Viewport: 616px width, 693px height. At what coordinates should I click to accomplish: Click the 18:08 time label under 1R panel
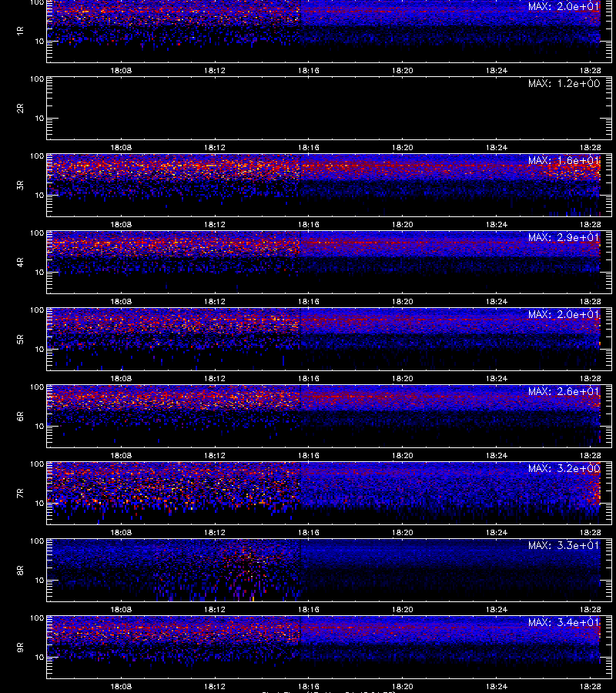click(121, 70)
